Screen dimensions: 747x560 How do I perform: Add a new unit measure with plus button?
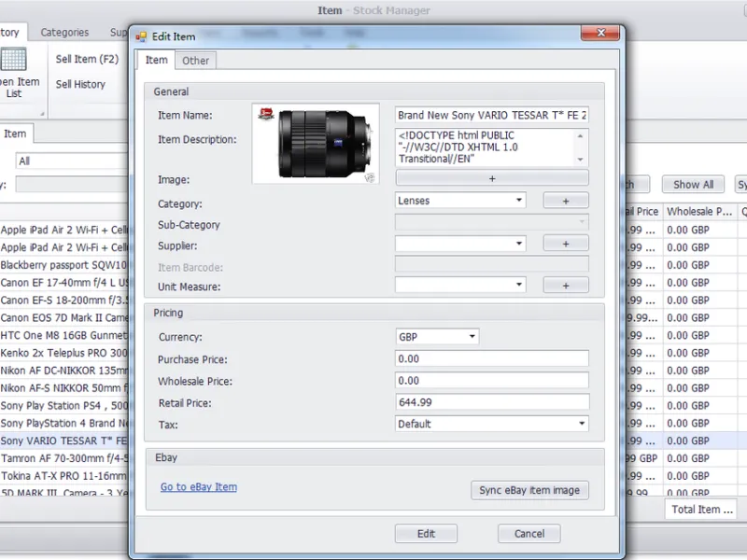pyautogui.click(x=566, y=286)
